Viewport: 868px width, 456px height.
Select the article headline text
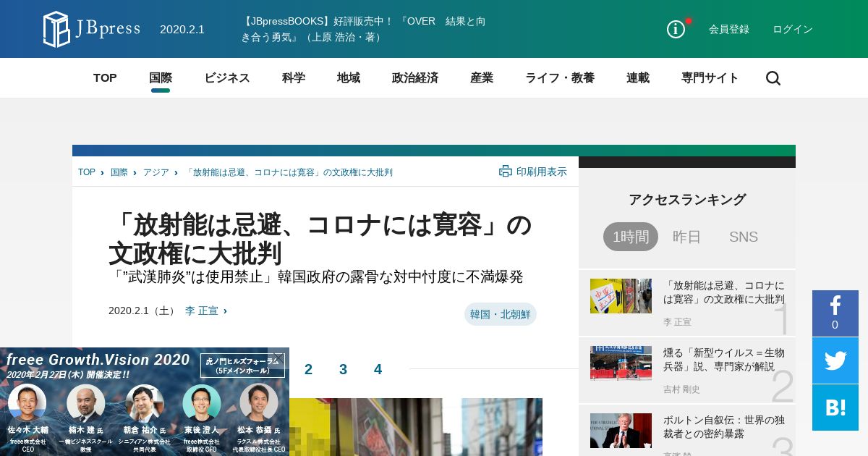tap(320, 239)
